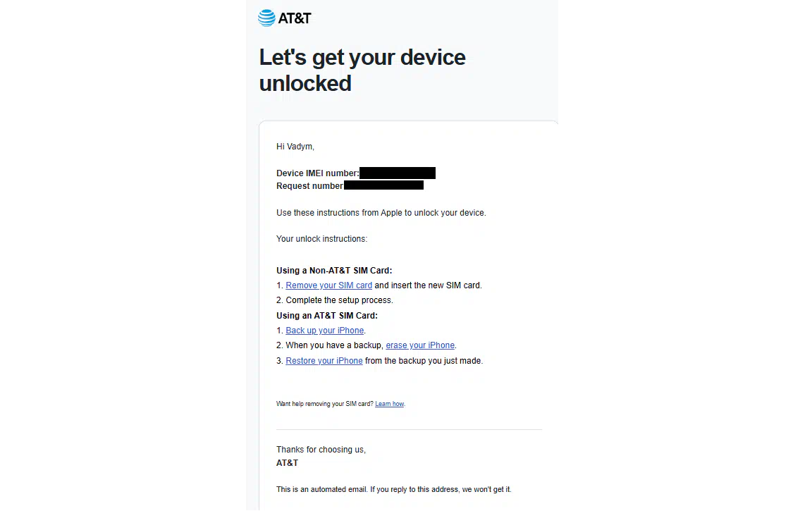Open the Back up your iPhone link
This screenshot has width=812, height=511.
[x=325, y=331]
